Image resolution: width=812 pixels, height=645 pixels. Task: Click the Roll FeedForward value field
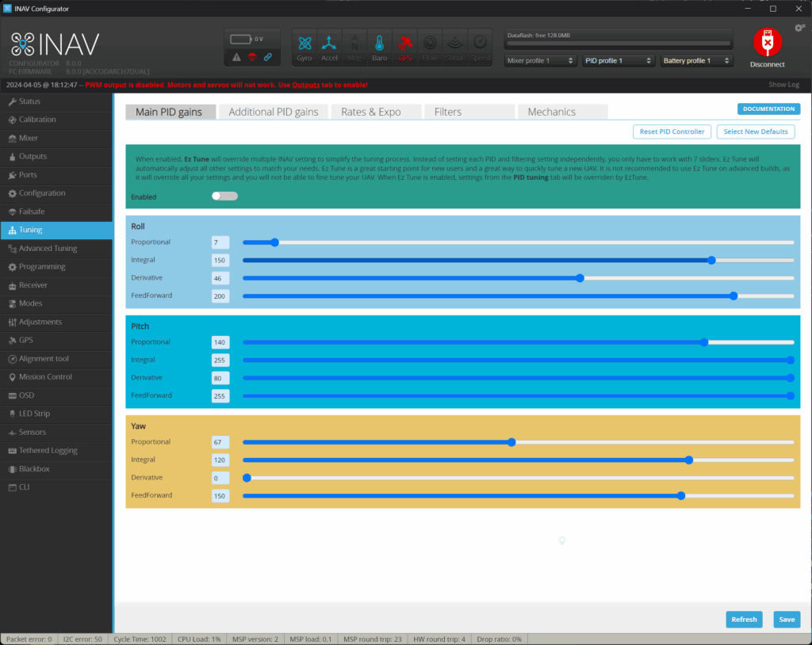point(220,296)
